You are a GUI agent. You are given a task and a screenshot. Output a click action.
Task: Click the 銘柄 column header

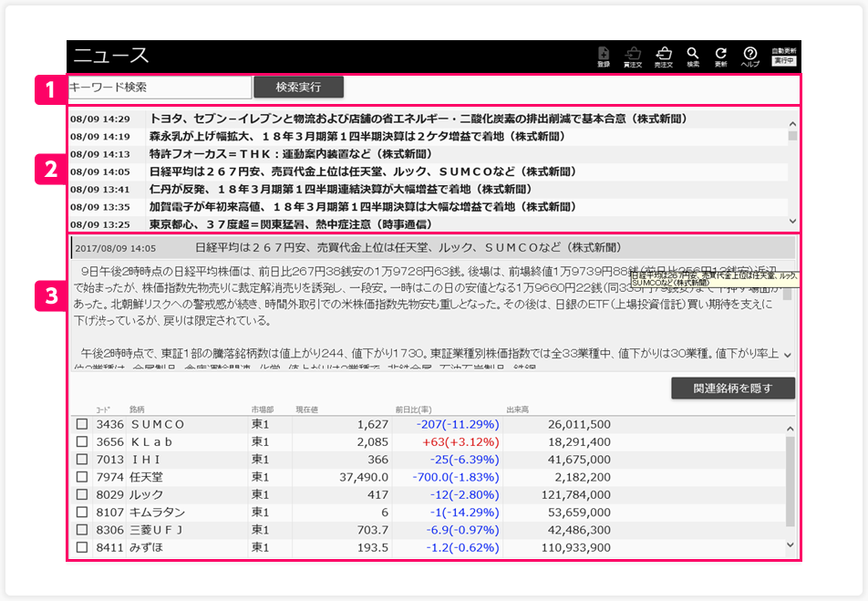coord(137,409)
